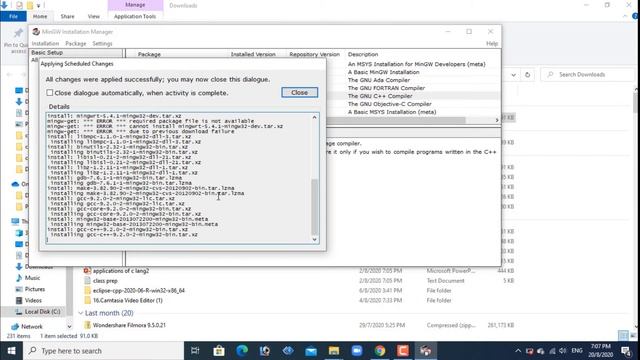
Task: Minimize the Explorer ribbon with chevron
Action: pos(625,16)
